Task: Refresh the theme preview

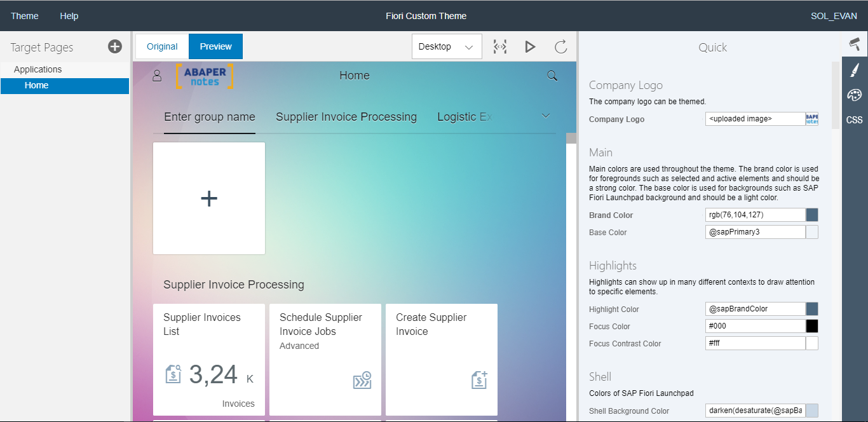Action: coord(560,46)
